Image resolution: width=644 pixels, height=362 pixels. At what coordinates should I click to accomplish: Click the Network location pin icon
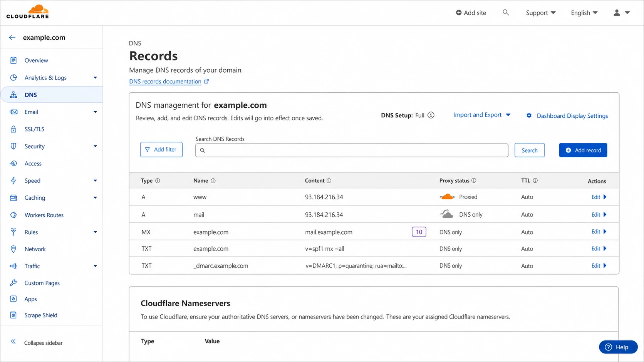pyautogui.click(x=13, y=249)
